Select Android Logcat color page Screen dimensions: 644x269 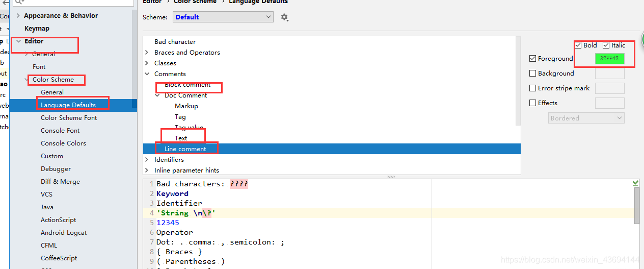[64, 233]
